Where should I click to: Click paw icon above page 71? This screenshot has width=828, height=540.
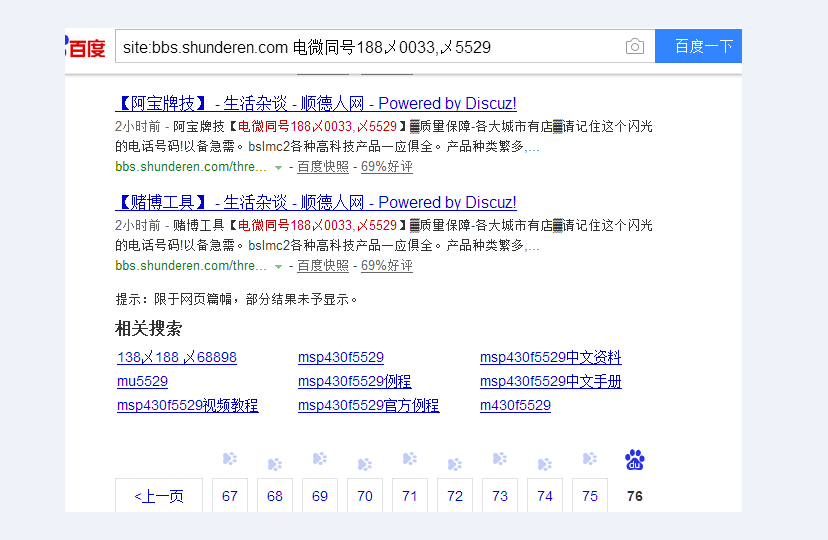[x=410, y=459]
